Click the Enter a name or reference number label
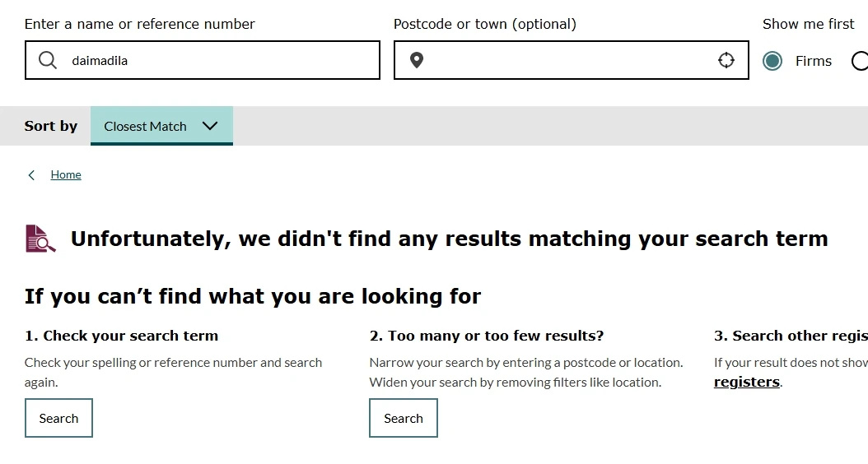 pos(140,24)
